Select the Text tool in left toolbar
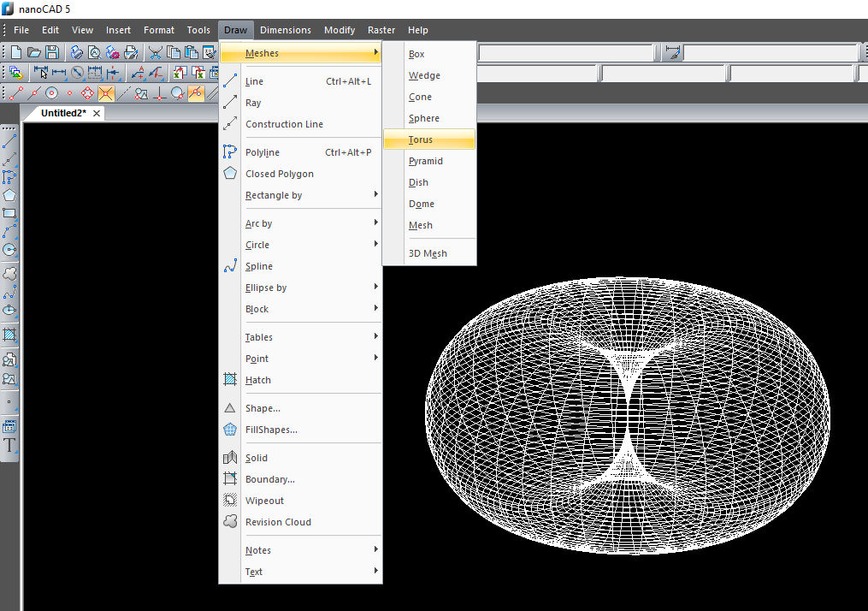868x611 pixels. pyautogui.click(x=10, y=445)
